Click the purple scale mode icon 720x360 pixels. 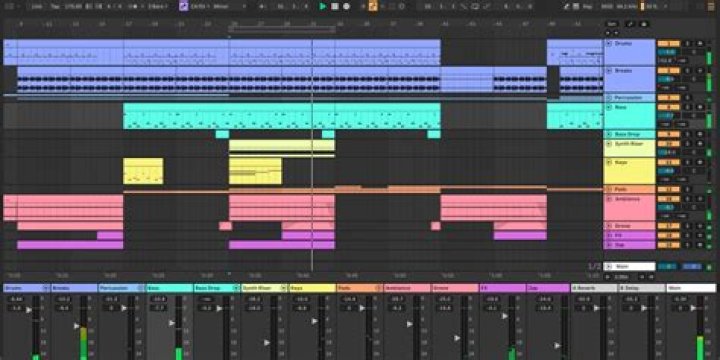click(184, 6)
